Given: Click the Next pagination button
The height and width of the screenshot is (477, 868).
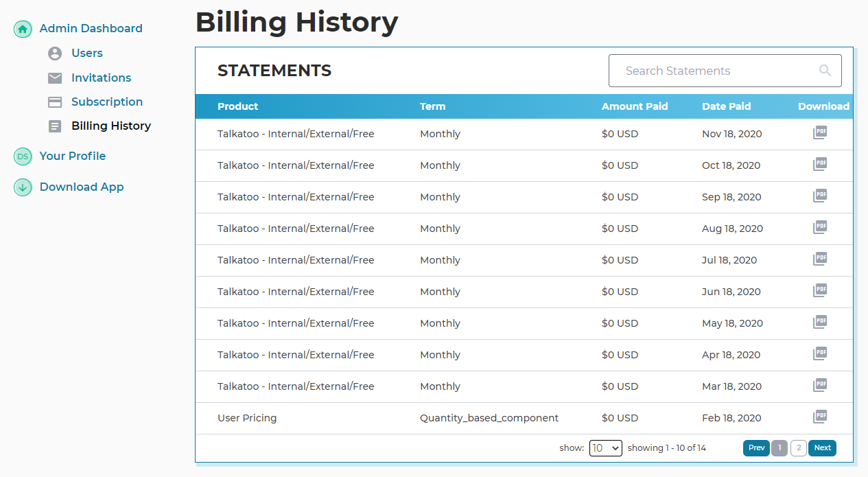Looking at the screenshot, I should click(822, 448).
